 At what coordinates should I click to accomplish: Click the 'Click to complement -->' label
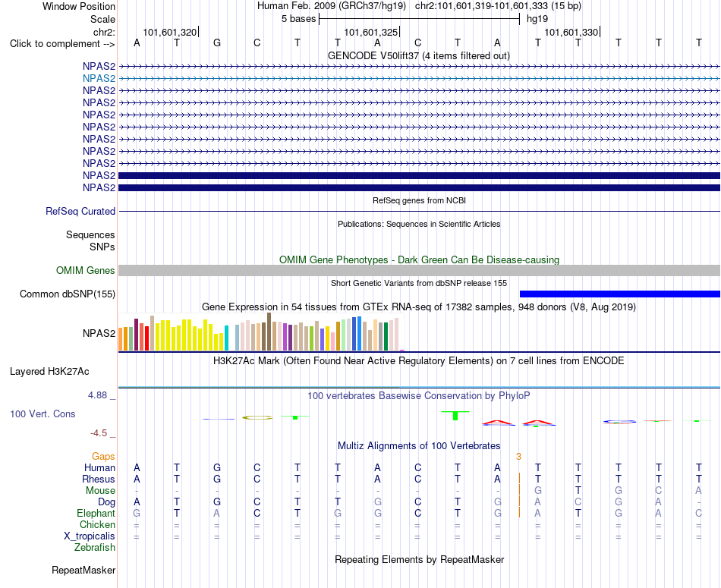62,44
